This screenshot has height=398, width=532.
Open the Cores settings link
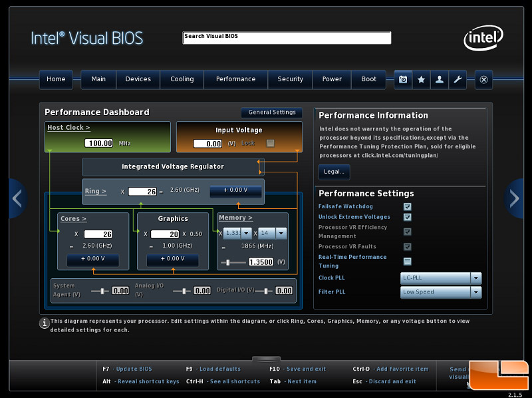(x=73, y=219)
